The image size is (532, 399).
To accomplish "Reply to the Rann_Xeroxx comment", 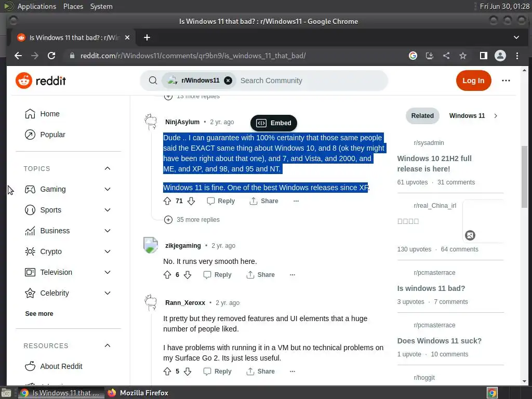I will [x=218, y=371].
